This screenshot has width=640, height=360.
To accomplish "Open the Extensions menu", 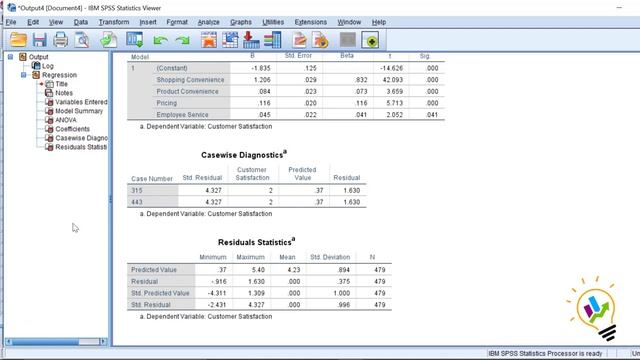I will click(311, 22).
